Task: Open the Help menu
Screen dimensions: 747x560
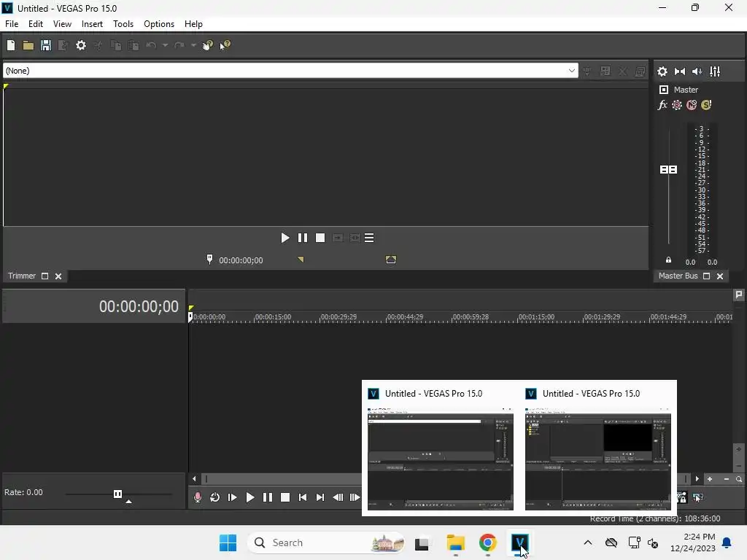Action: (193, 24)
